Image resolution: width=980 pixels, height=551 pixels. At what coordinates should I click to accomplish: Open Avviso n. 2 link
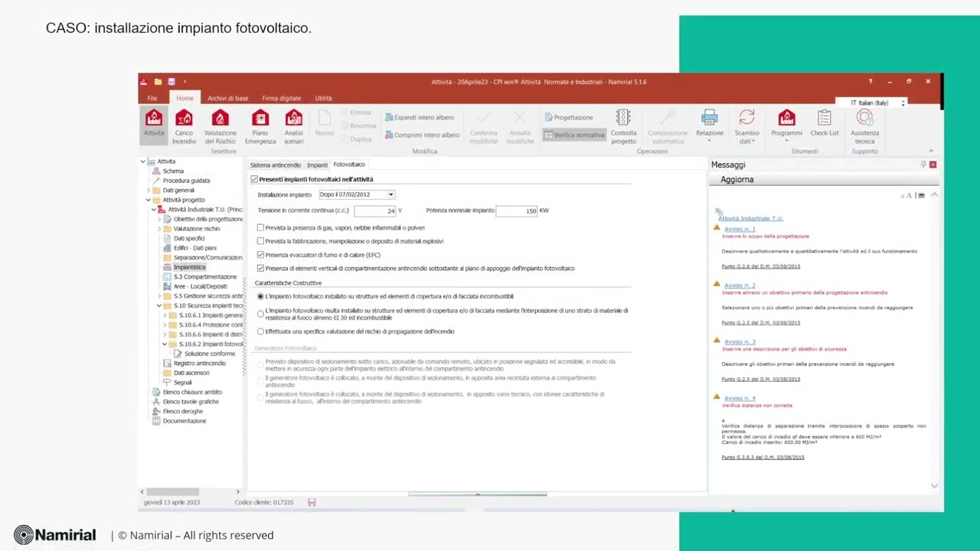coord(739,285)
